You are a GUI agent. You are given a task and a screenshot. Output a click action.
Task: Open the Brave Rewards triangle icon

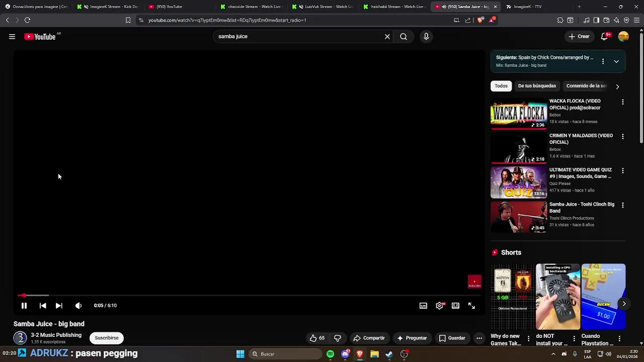[x=492, y=20]
